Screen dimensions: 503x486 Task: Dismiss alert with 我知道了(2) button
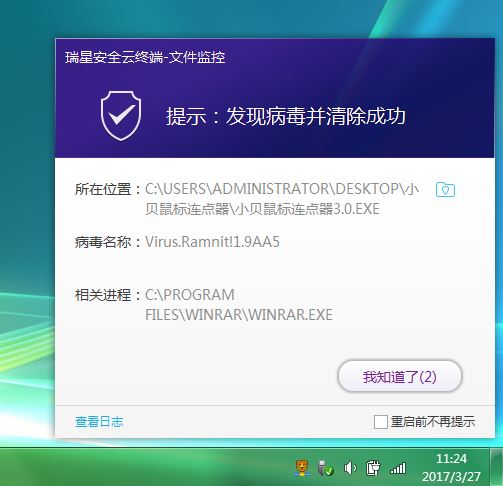coord(400,376)
